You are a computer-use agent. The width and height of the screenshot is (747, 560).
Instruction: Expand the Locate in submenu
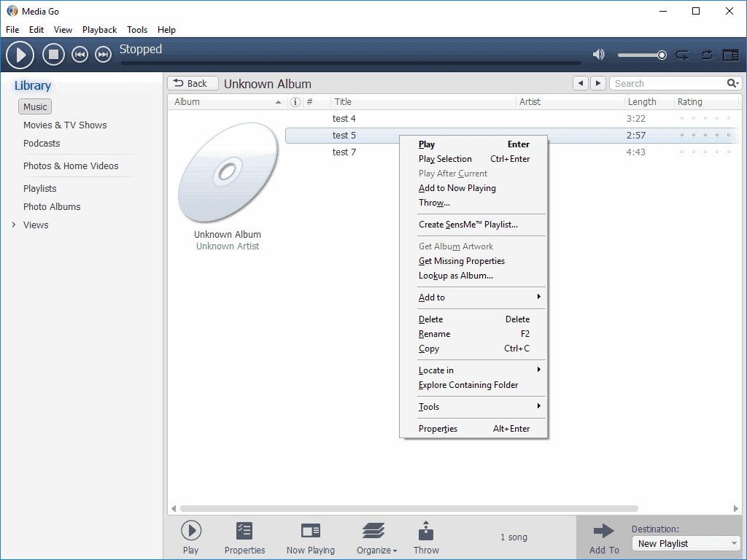pyautogui.click(x=474, y=370)
